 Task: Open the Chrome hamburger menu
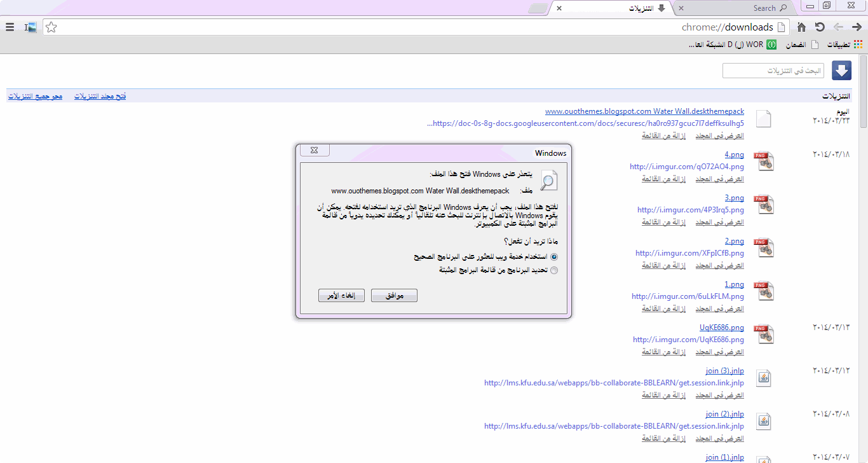pyautogui.click(x=10, y=27)
